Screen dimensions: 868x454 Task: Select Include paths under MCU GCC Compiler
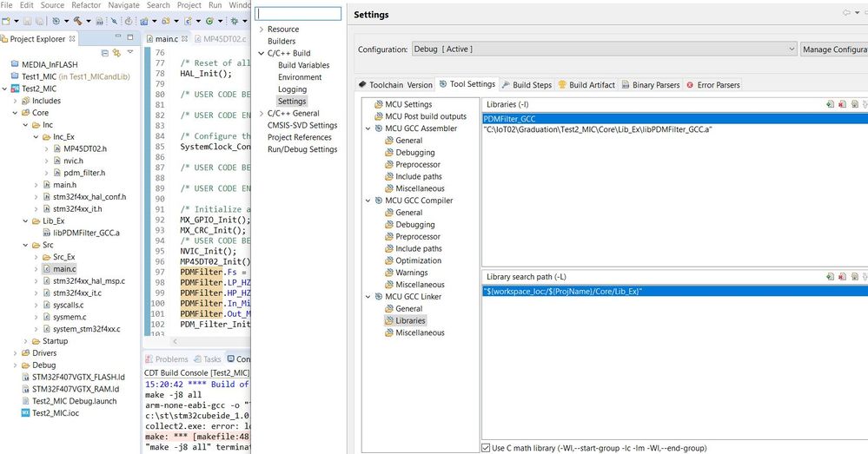[419, 248]
